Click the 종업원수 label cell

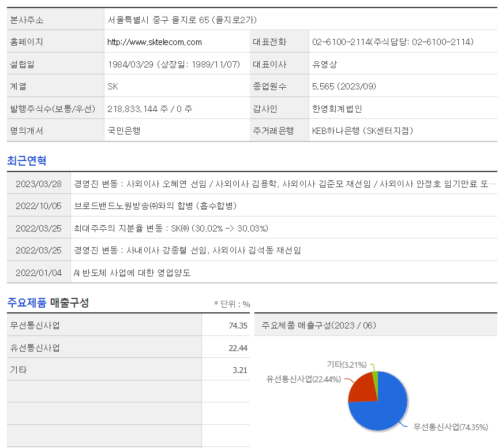[x=279, y=86]
